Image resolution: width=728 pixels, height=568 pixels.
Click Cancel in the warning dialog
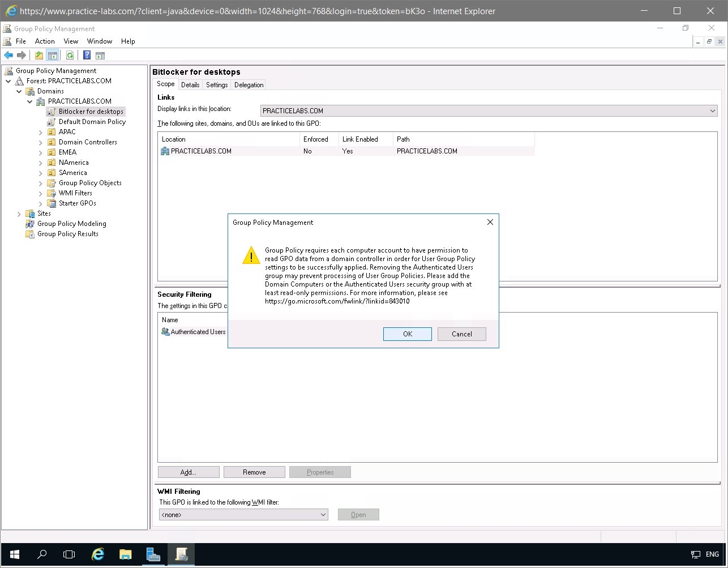coord(461,334)
